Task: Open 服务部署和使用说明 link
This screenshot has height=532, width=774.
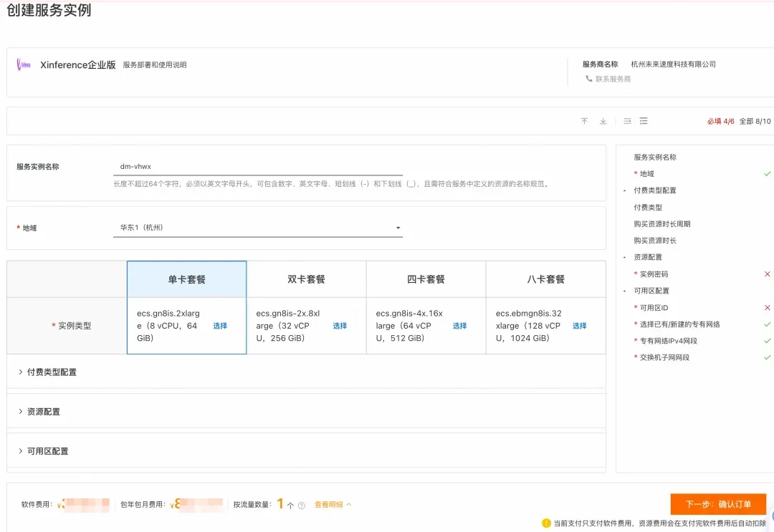Action: click(155, 64)
